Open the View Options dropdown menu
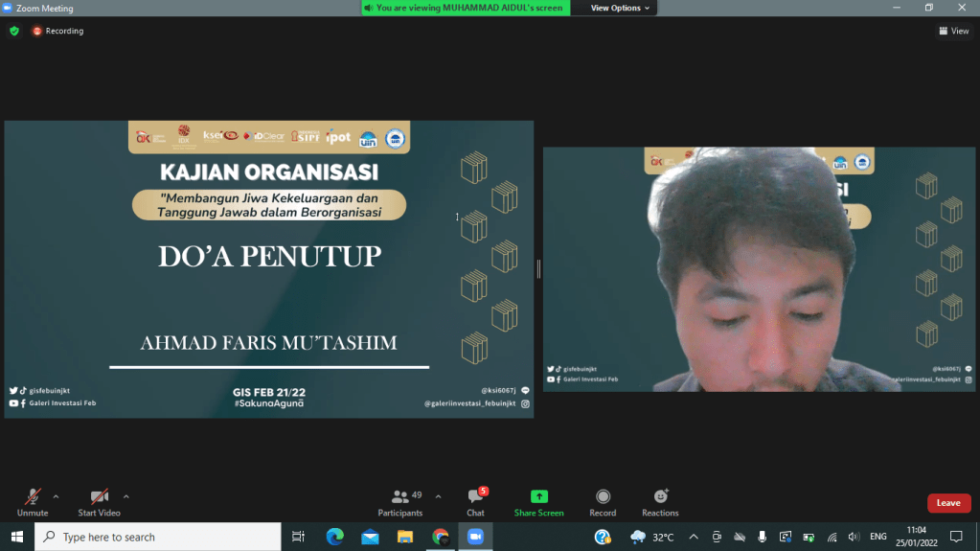 click(620, 8)
